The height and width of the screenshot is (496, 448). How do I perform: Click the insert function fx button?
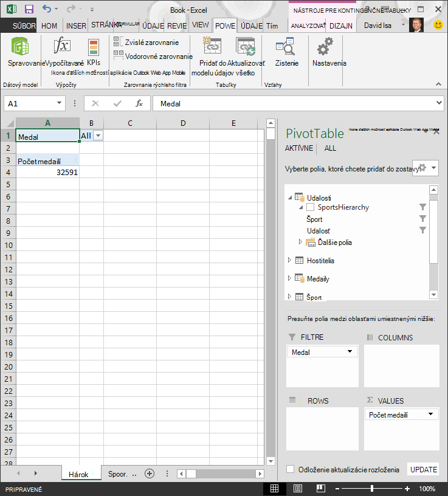pyautogui.click(x=139, y=103)
